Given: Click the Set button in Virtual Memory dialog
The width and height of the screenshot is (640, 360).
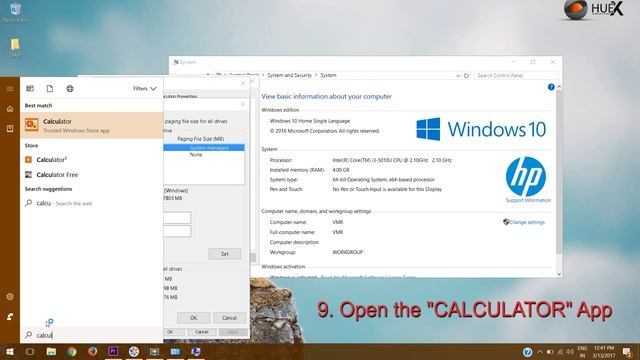Looking at the screenshot, I should tap(224, 254).
